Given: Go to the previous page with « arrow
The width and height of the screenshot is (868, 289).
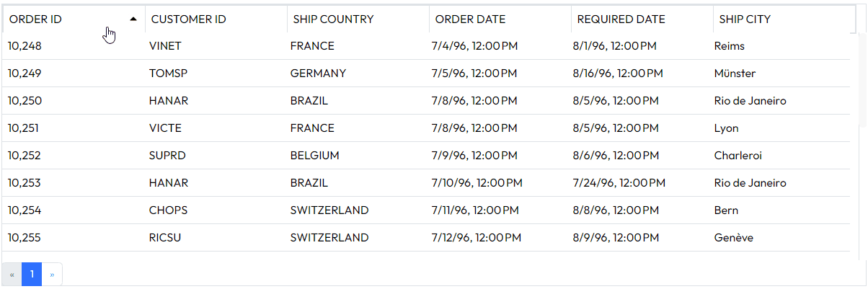Looking at the screenshot, I should click(x=12, y=274).
